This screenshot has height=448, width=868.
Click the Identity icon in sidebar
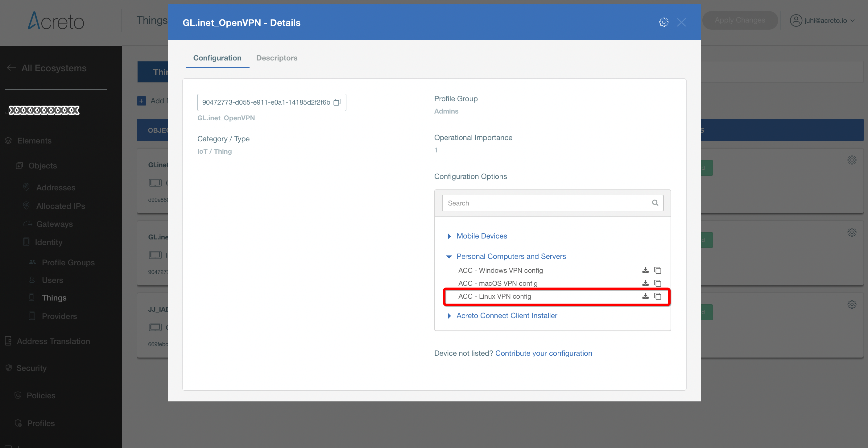coord(26,242)
